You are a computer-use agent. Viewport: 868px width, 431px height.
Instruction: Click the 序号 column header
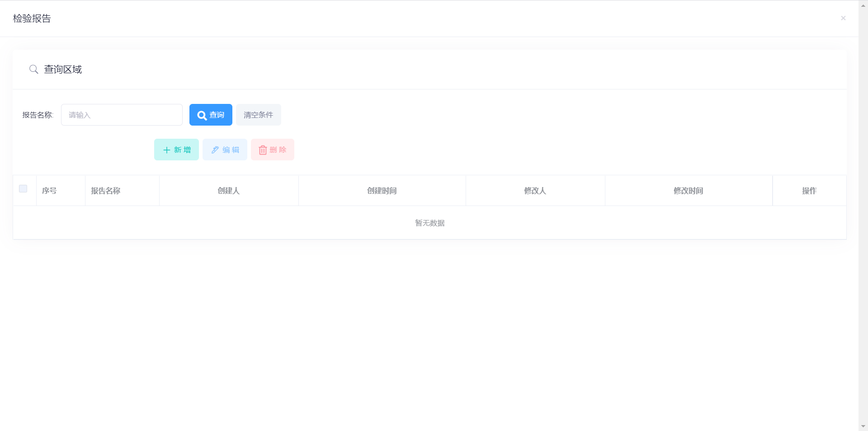pos(49,191)
